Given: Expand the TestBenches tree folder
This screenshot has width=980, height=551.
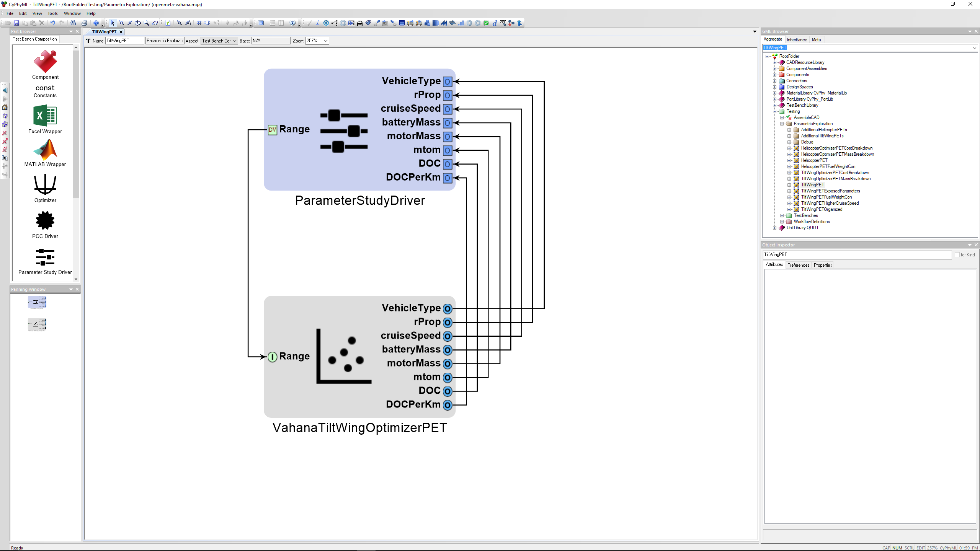Looking at the screenshot, I should tap(782, 215).
